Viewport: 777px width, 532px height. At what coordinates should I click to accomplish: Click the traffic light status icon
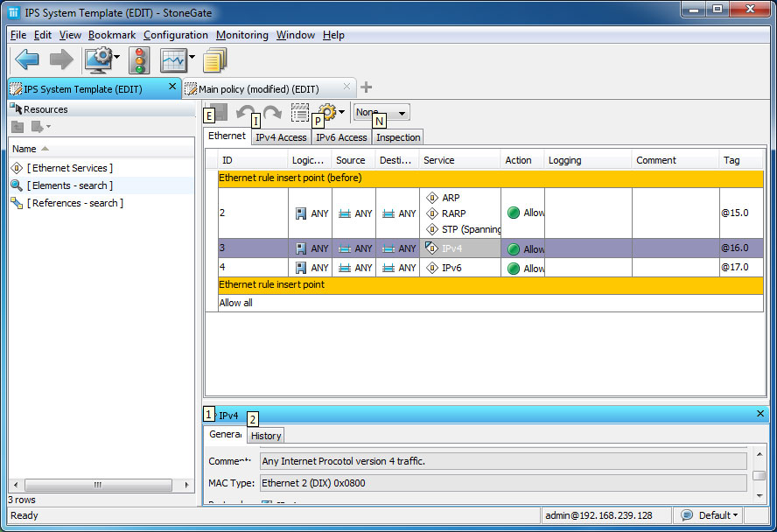pyautogui.click(x=139, y=60)
